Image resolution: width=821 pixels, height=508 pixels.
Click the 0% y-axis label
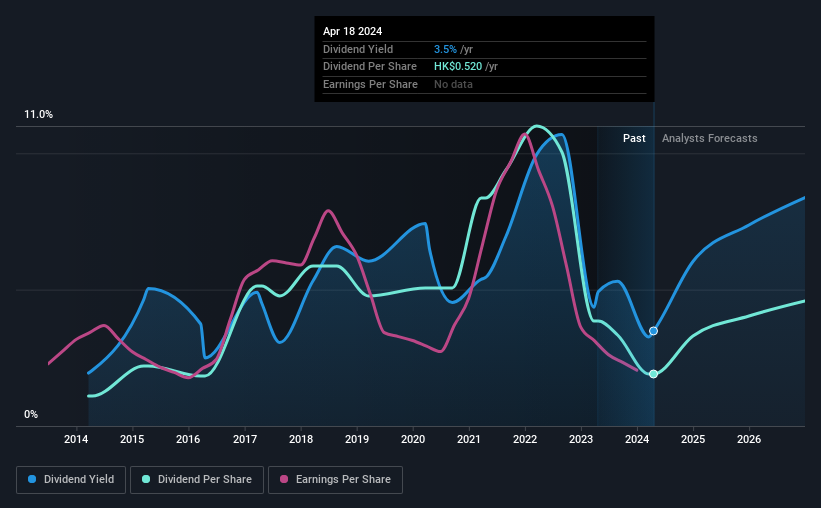tap(31, 414)
